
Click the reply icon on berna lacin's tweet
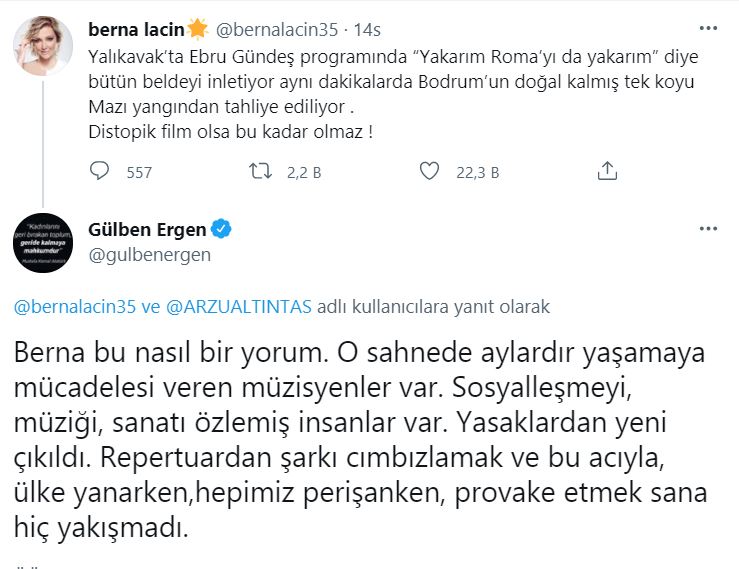click(x=100, y=172)
